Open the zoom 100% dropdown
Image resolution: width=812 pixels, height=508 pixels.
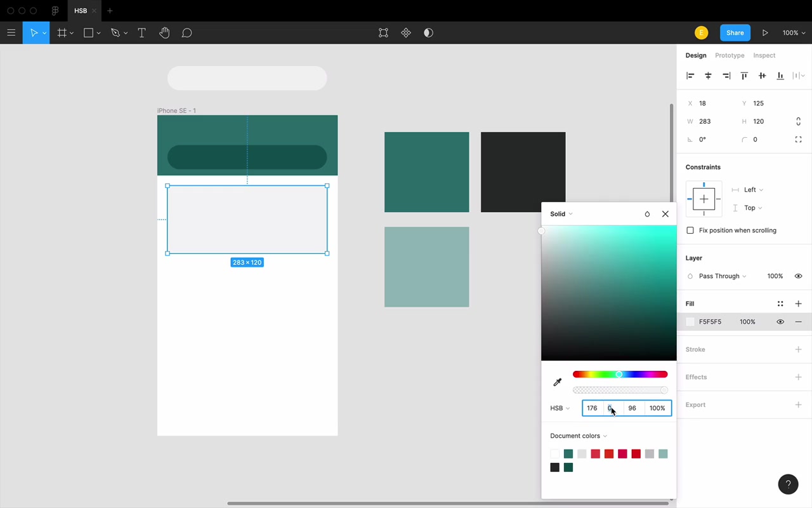(x=794, y=33)
